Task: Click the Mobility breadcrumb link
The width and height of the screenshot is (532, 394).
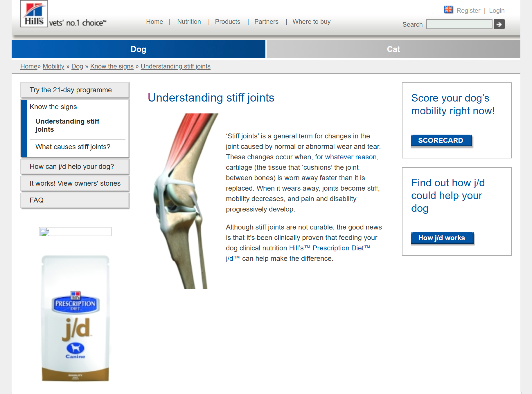Action: (x=53, y=66)
